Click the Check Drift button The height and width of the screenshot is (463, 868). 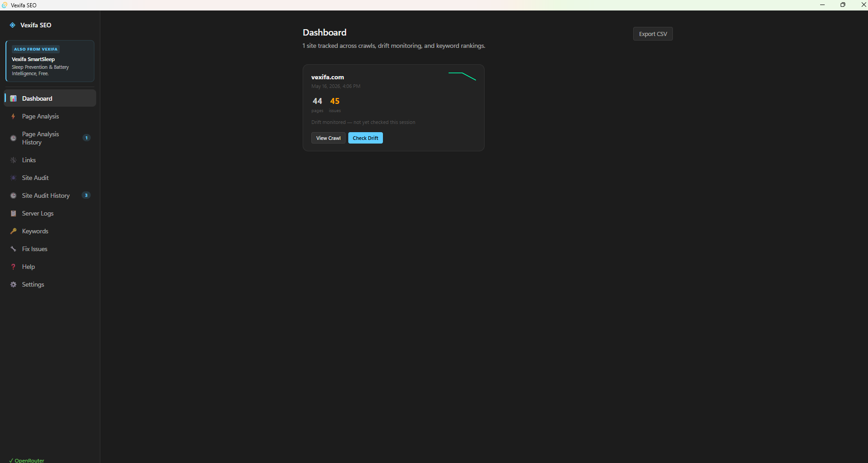[366, 138]
